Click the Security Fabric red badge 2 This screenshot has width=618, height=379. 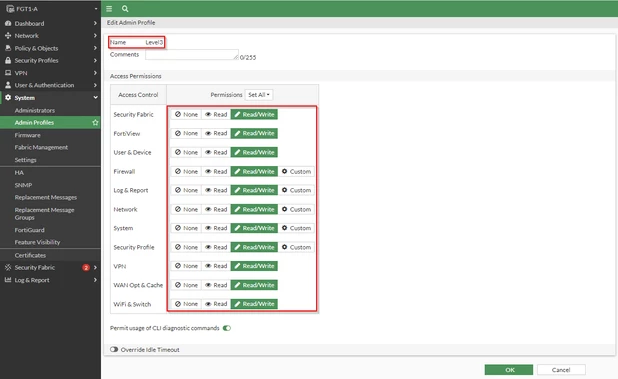86,268
